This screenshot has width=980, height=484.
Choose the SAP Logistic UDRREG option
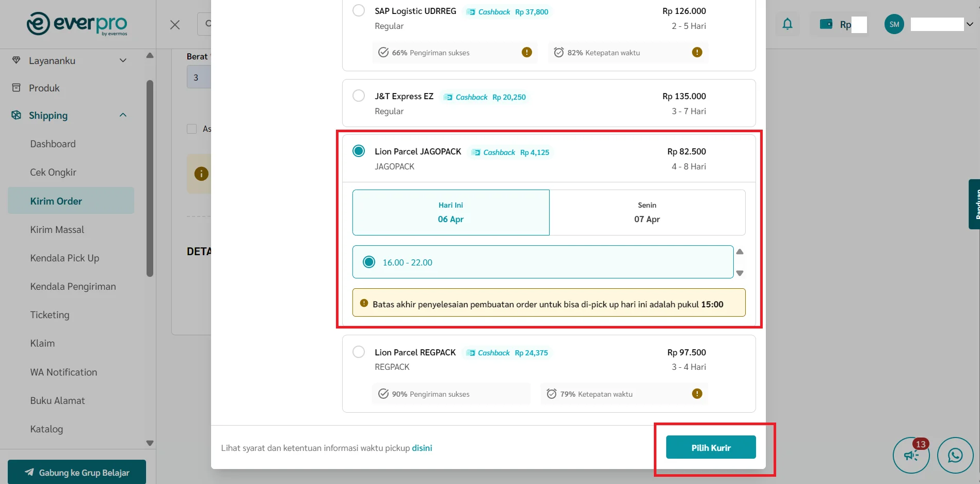(x=359, y=11)
